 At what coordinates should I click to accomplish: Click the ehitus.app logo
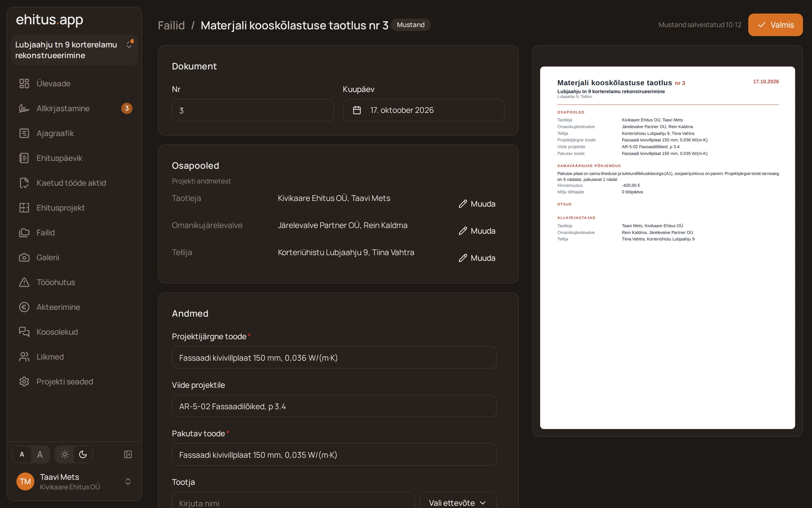pyautogui.click(x=49, y=19)
